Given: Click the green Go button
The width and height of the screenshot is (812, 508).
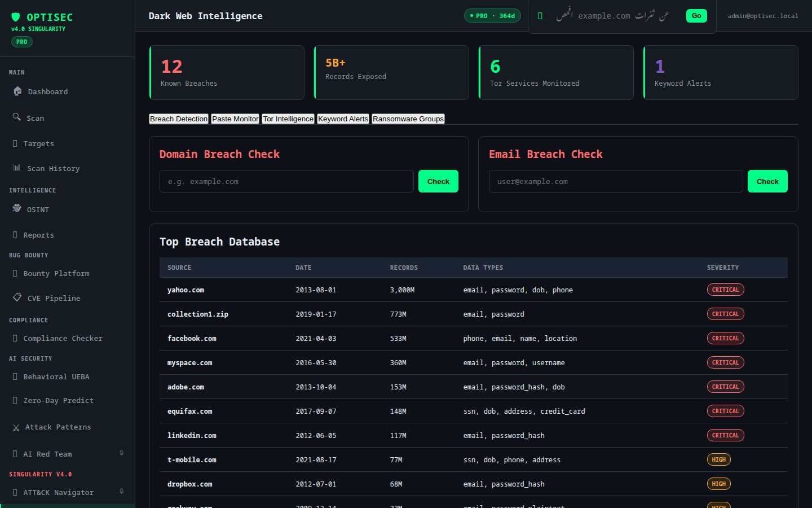Looking at the screenshot, I should [x=696, y=16].
